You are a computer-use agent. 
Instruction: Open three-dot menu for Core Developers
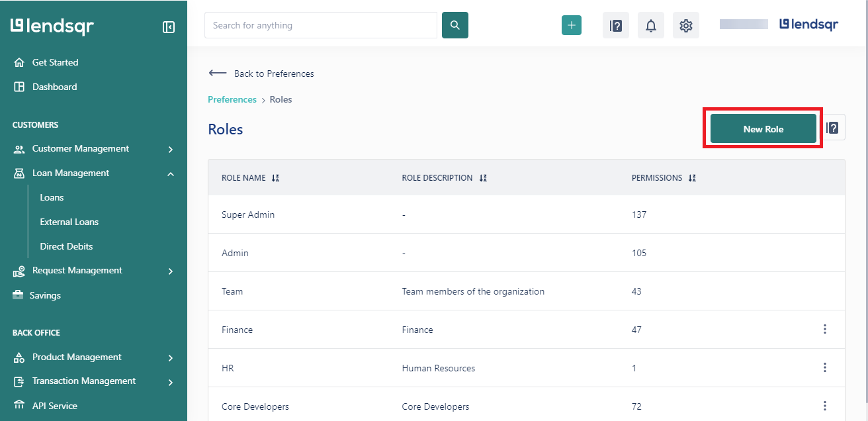[824, 406]
